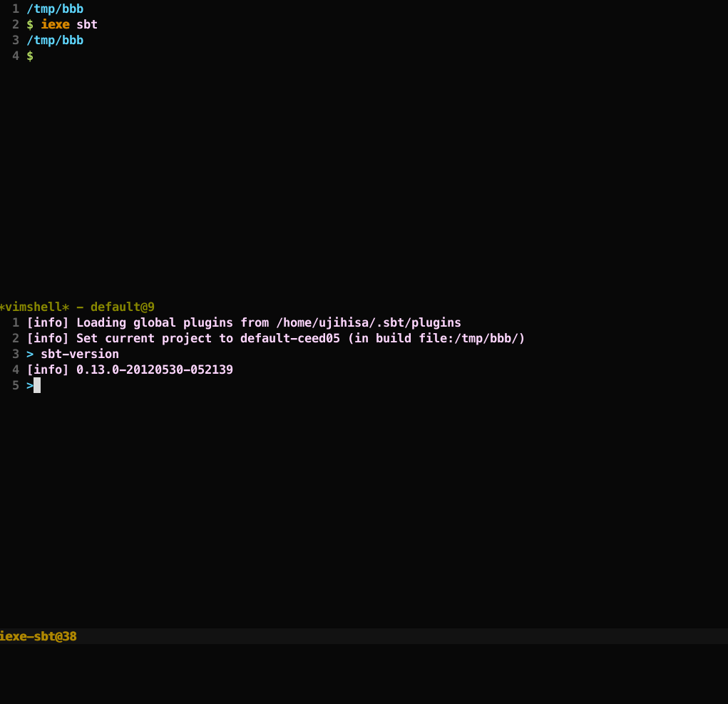
Task: Click the '/tmp/bbb' path on line 3
Action: click(55, 41)
